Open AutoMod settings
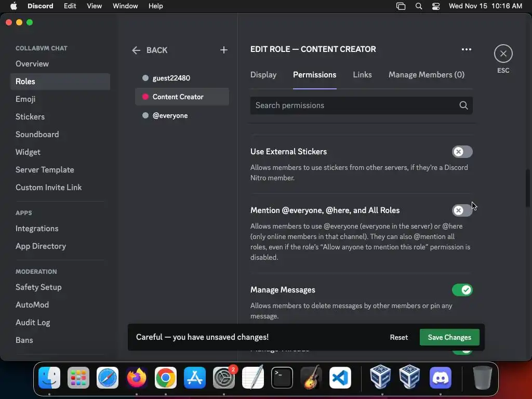532x399 pixels. coord(60,305)
